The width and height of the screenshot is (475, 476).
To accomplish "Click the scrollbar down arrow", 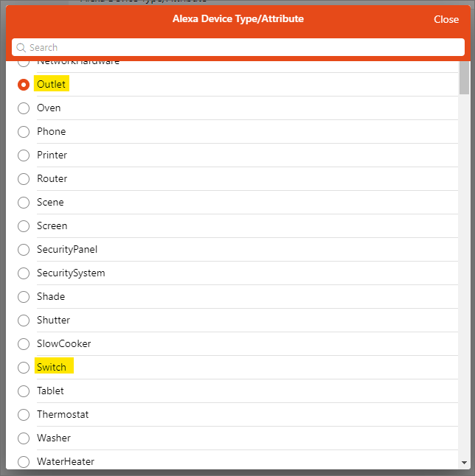I will [x=464, y=463].
